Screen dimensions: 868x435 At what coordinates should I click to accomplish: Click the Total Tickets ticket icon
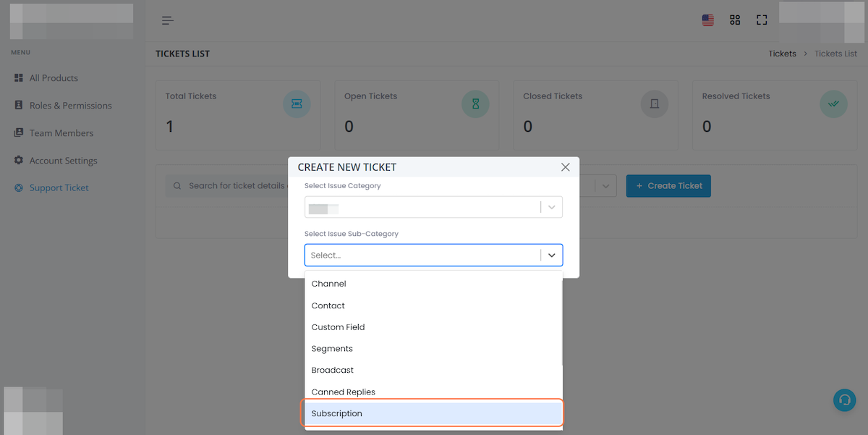297,104
